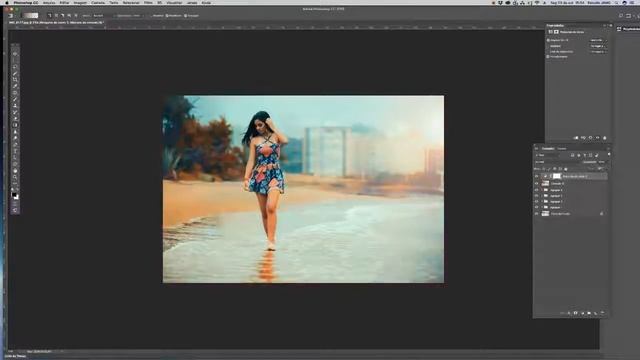640x360 pixels.
Task: Click the trash icon in the Properties panel
Action: click(x=604, y=138)
